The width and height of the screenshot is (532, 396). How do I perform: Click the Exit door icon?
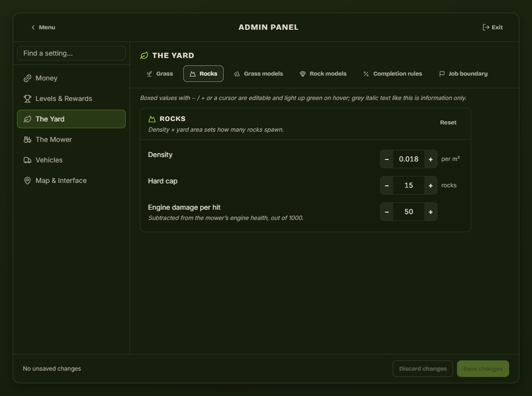(x=486, y=27)
